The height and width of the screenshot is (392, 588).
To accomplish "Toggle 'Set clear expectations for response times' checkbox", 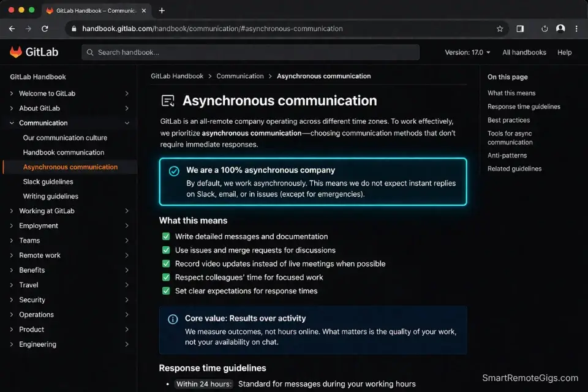I will click(x=166, y=291).
